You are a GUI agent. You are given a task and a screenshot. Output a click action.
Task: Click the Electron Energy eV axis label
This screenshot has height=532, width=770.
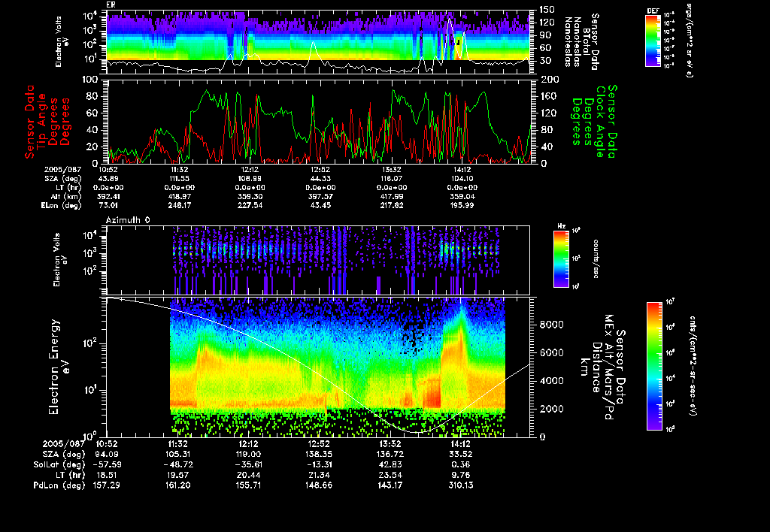click(x=59, y=367)
